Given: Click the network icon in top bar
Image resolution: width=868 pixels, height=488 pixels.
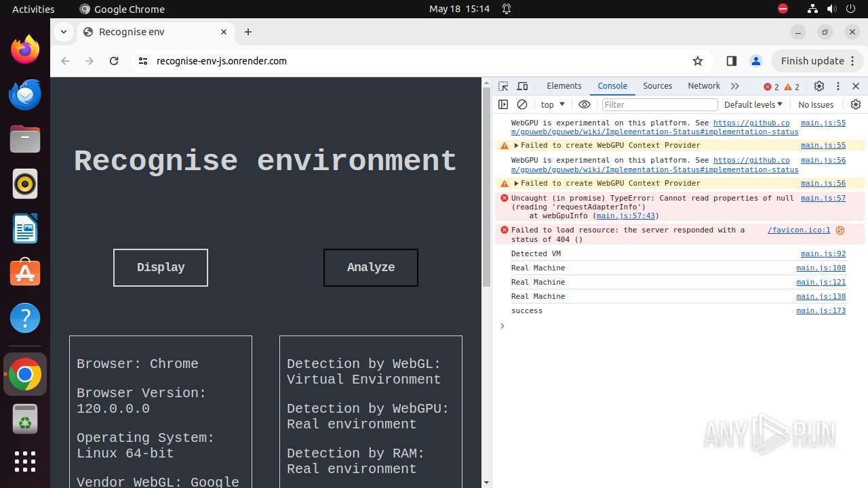Looking at the screenshot, I should pyautogui.click(x=812, y=9).
